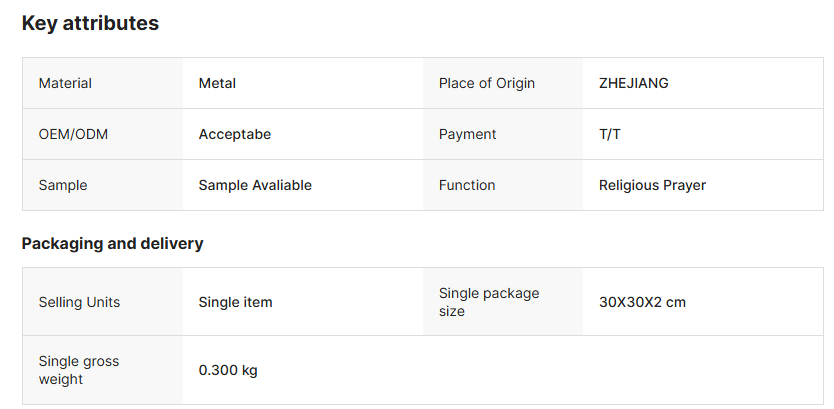The width and height of the screenshot is (834, 409).
Task: Select the Sample Avaliable value
Action: [x=255, y=185]
